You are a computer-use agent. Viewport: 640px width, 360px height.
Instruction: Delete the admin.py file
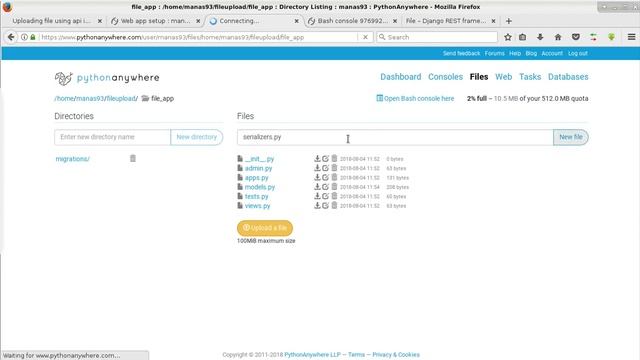click(334, 168)
